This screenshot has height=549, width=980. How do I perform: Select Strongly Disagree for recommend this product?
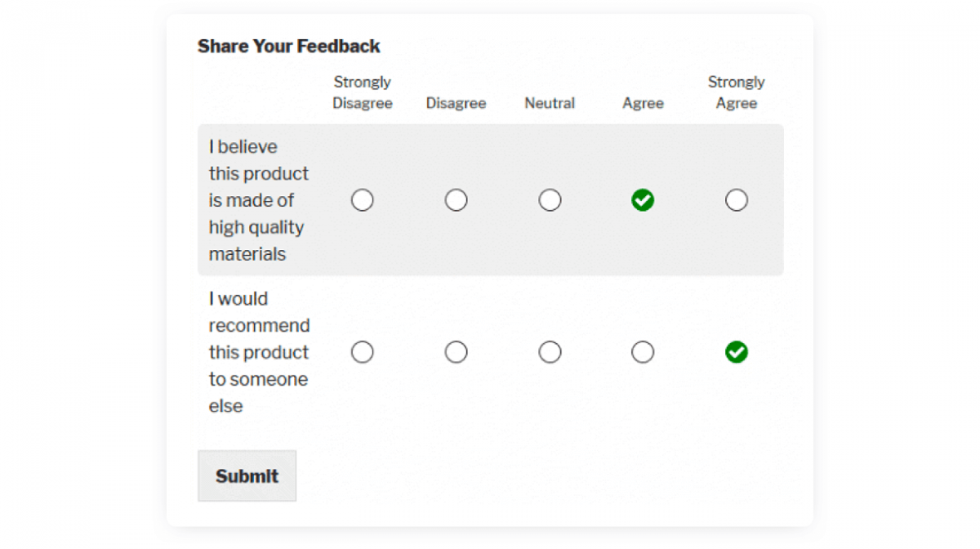363,352
